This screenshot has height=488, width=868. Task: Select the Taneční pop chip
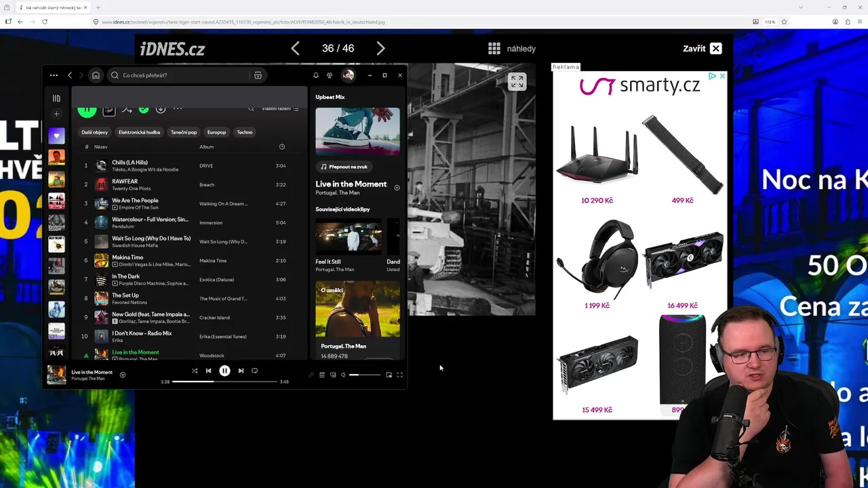coord(184,132)
